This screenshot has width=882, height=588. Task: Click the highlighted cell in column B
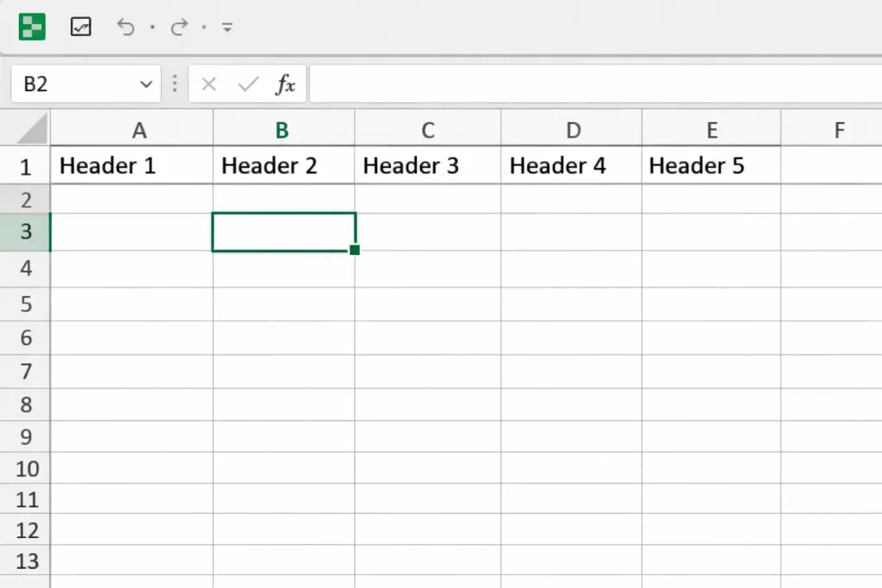point(284,232)
